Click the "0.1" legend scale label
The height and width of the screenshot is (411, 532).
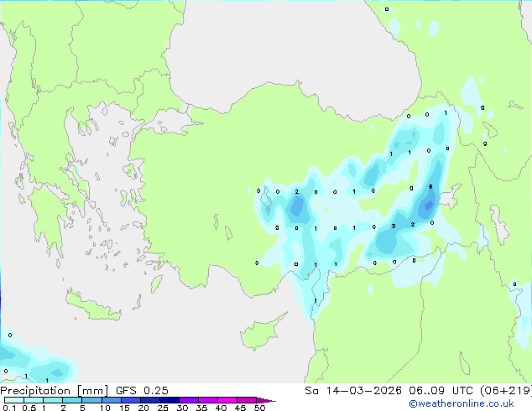[9, 408]
